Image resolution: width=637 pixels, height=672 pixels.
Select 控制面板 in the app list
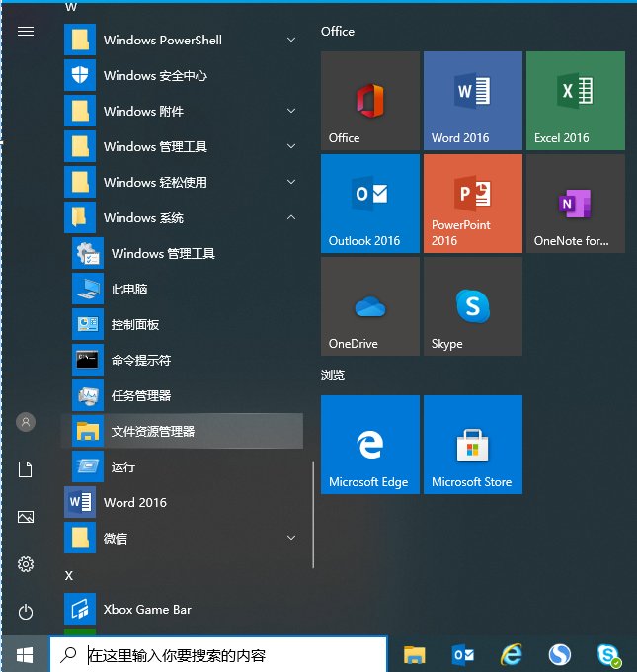click(x=135, y=325)
